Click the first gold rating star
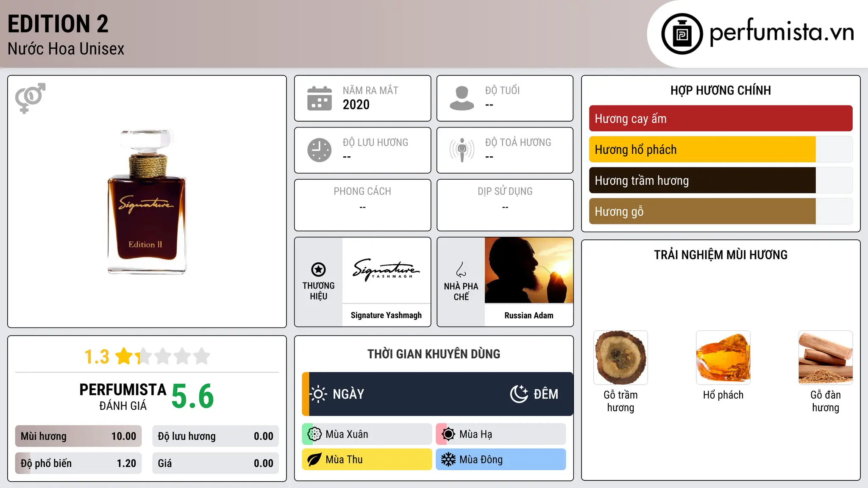This screenshot has width=868, height=488. [124, 356]
